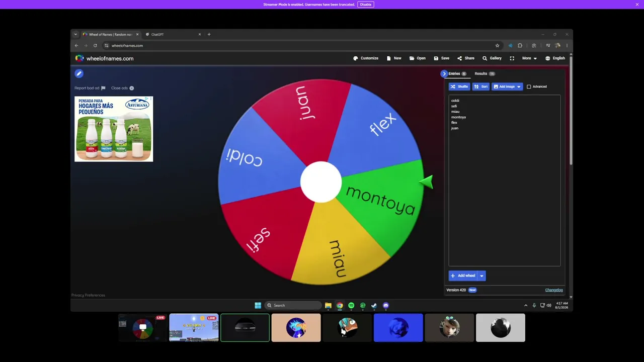Click the entry 'miau' in the entries list
Viewport: 644px width, 362px height.
tap(455, 112)
